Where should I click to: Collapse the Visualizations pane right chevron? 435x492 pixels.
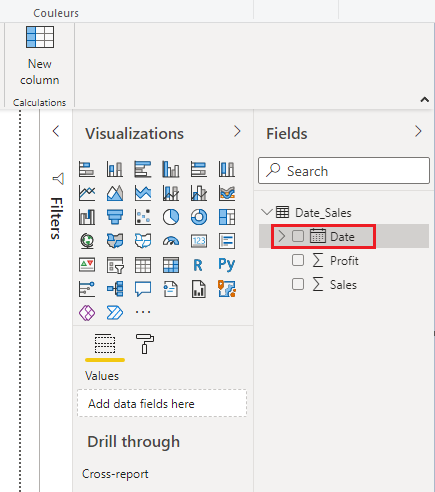(x=237, y=131)
